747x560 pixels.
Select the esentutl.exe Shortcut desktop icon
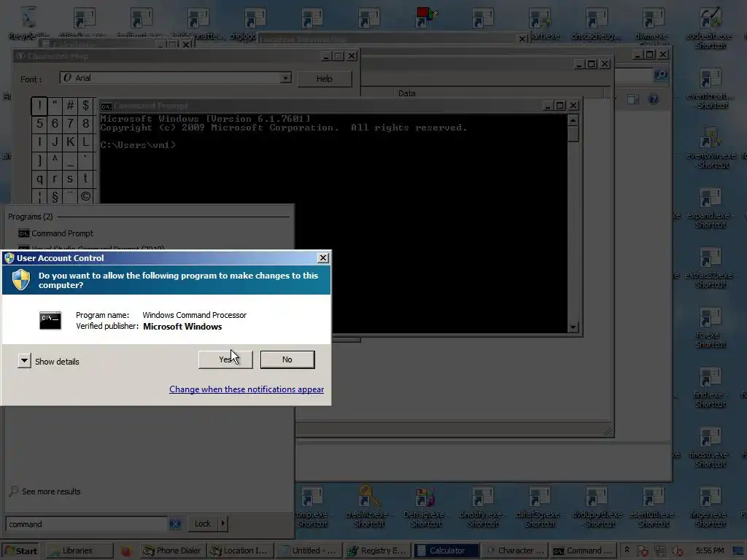653,507
